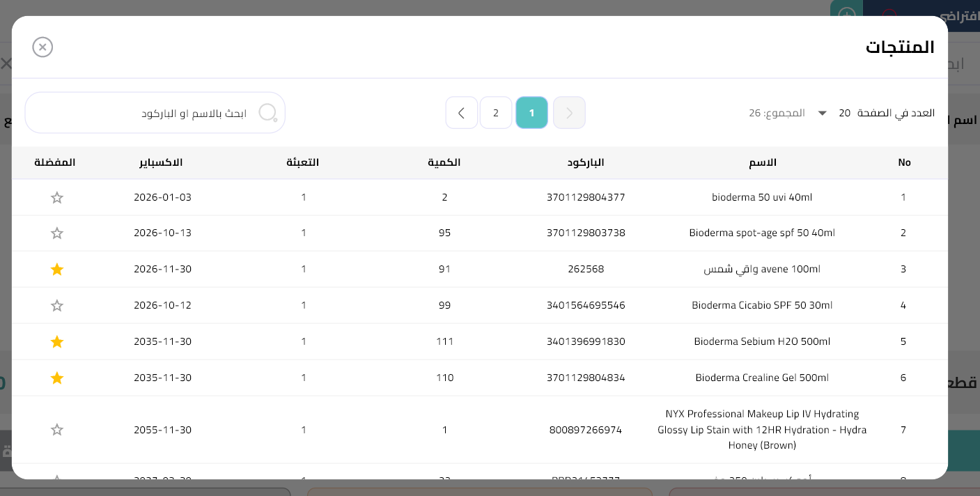Select product Bioderma Sebium H2O 500ml

[762, 341]
